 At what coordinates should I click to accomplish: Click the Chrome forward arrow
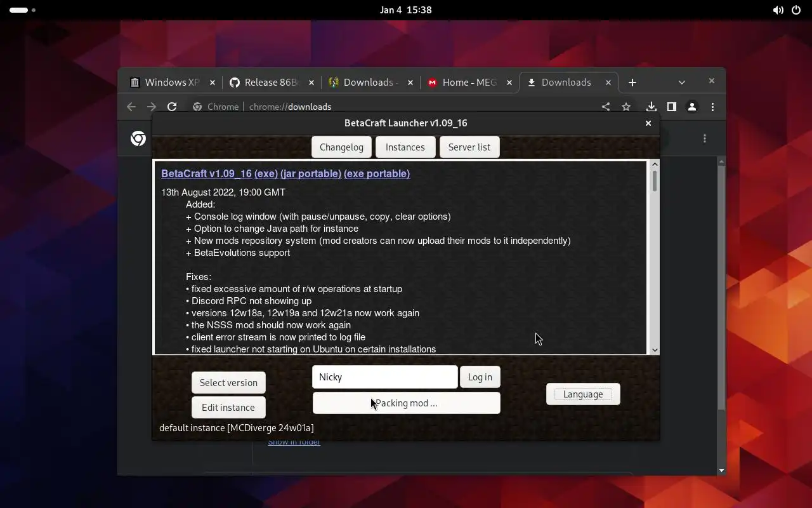point(151,107)
